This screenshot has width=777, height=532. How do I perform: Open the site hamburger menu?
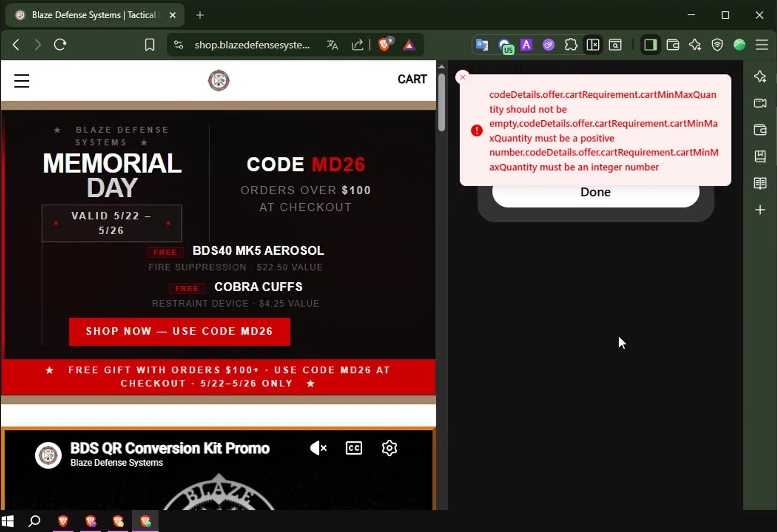pyautogui.click(x=21, y=81)
